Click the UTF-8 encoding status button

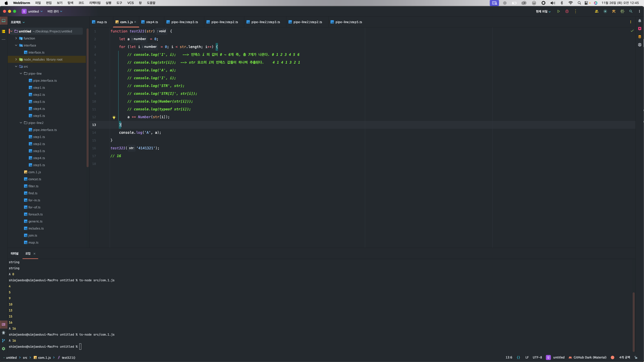click(x=537, y=357)
